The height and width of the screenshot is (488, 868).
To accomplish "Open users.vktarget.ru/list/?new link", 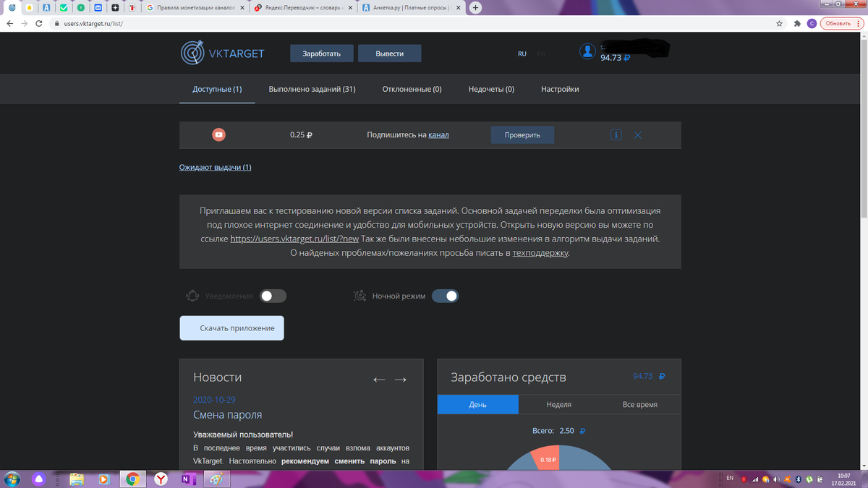I will [x=294, y=239].
